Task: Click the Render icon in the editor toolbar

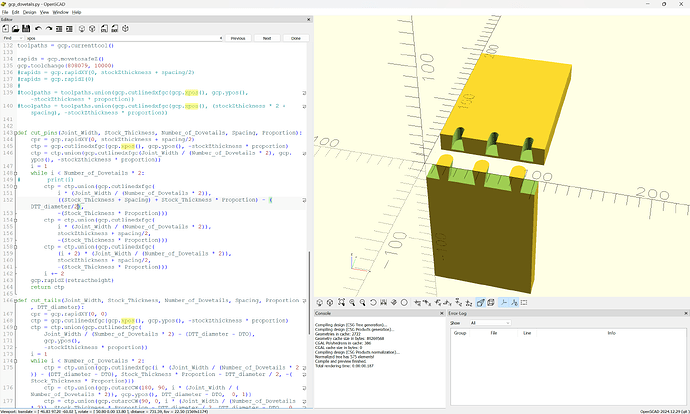Action: coord(92,29)
